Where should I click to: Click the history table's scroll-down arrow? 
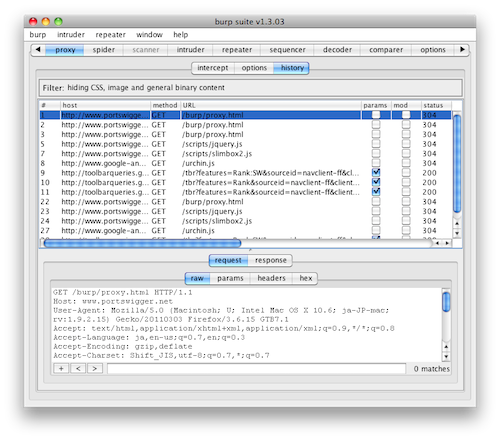click(x=457, y=233)
